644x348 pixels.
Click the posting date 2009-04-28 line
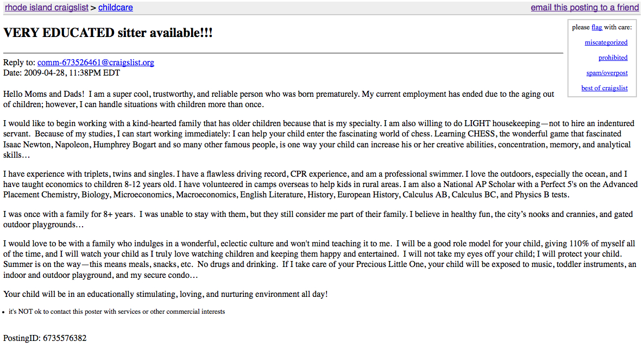(61, 73)
